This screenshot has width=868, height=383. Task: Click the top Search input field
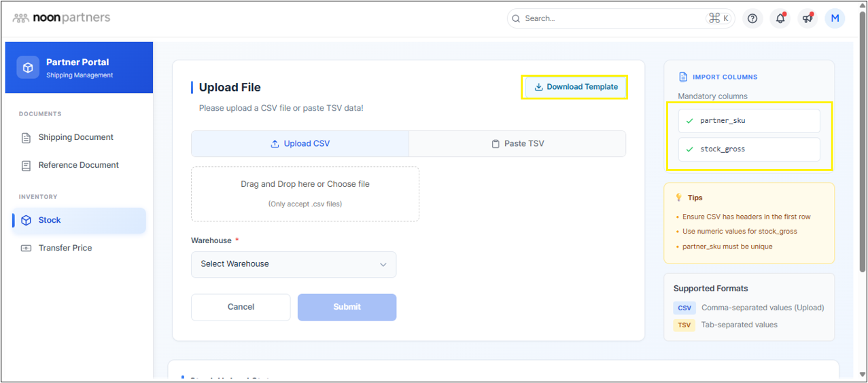pyautogui.click(x=612, y=19)
